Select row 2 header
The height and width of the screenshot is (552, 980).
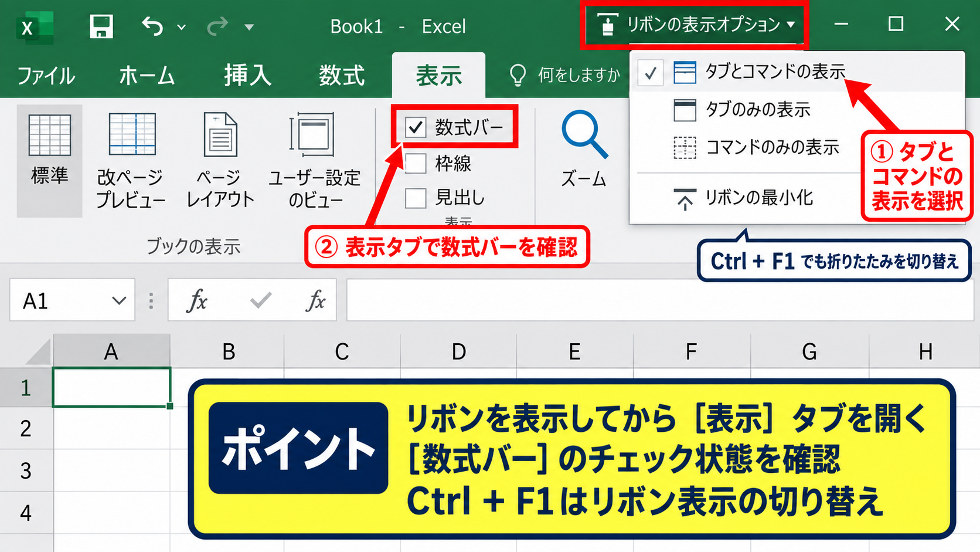(x=26, y=429)
